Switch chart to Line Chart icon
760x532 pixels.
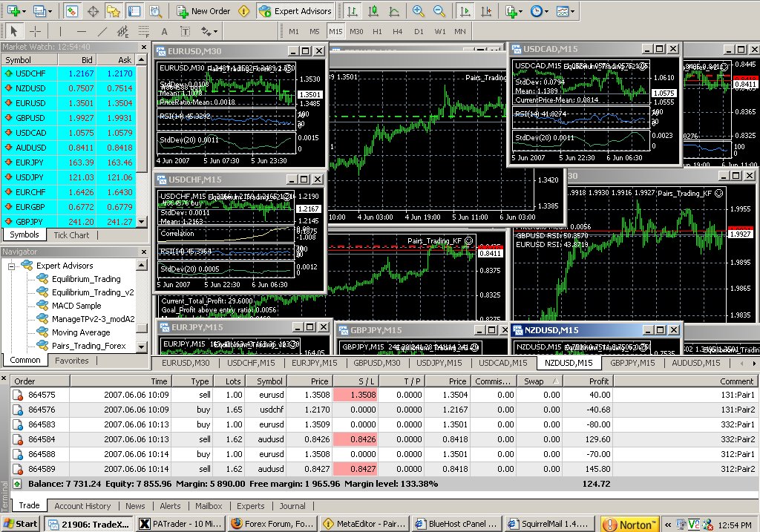394,10
